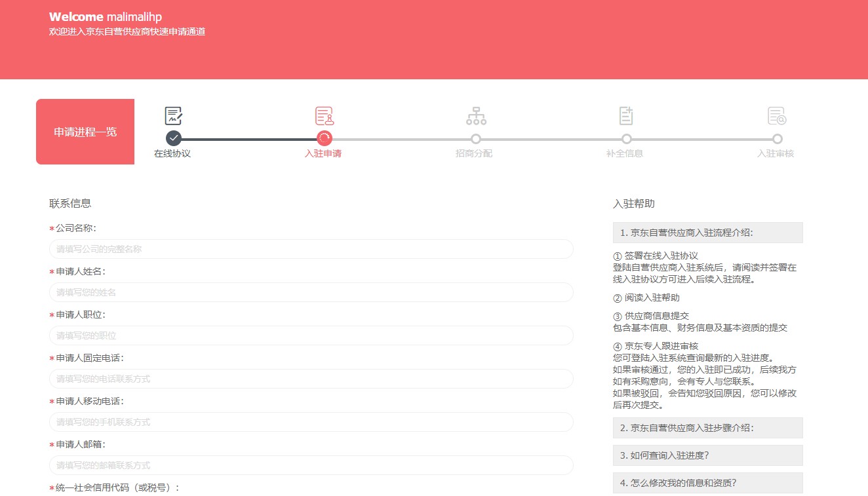Select the 入驻申请 step label
This screenshot has width=868, height=496.
point(323,154)
